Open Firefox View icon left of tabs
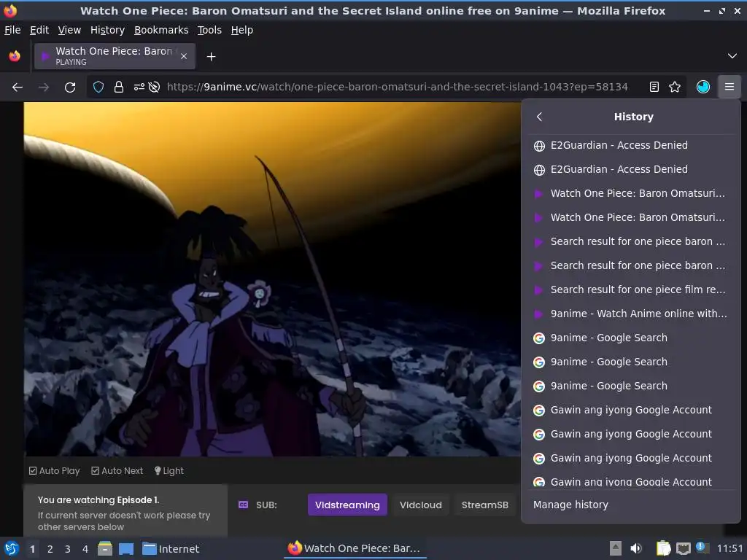The image size is (747, 560). [15, 56]
